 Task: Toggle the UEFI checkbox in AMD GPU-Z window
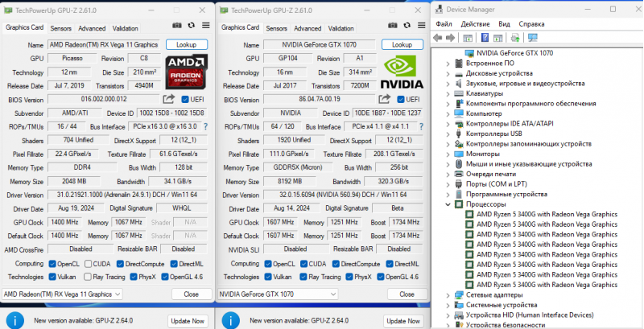point(185,99)
